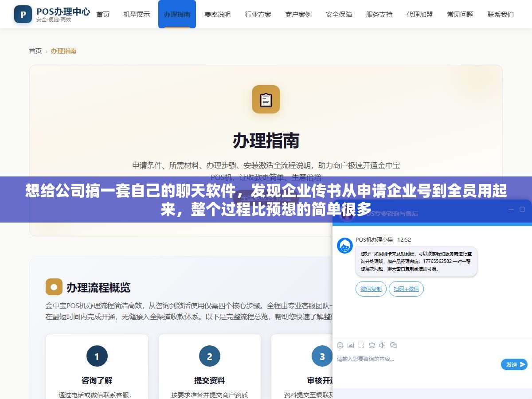
Task: Click step 3 circle 审核开通
Action: point(322,356)
